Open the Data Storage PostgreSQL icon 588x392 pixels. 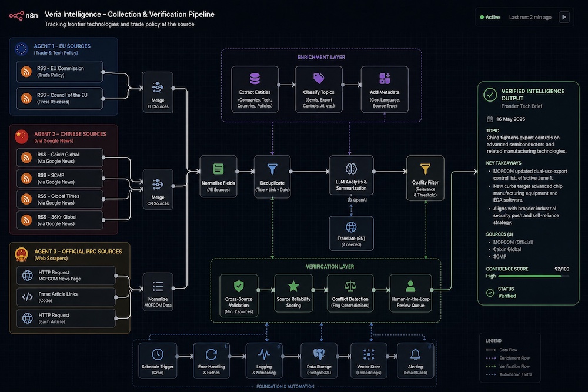pyautogui.click(x=319, y=354)
